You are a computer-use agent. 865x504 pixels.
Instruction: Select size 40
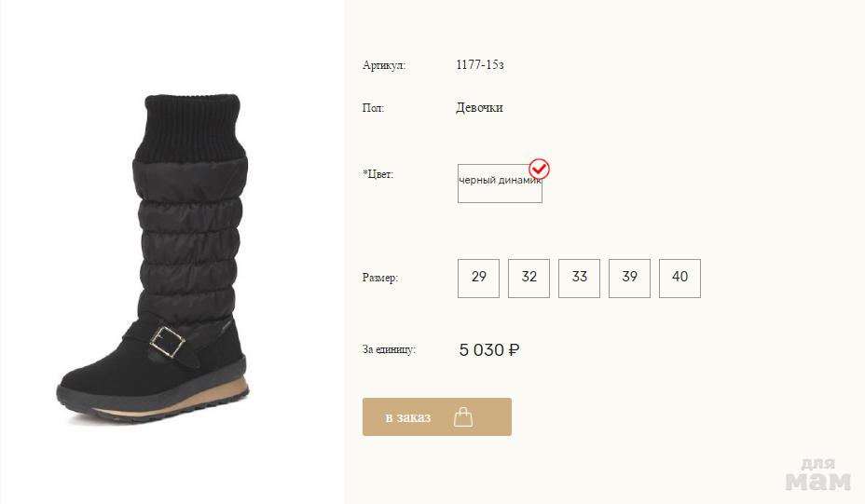click(680, 279)
